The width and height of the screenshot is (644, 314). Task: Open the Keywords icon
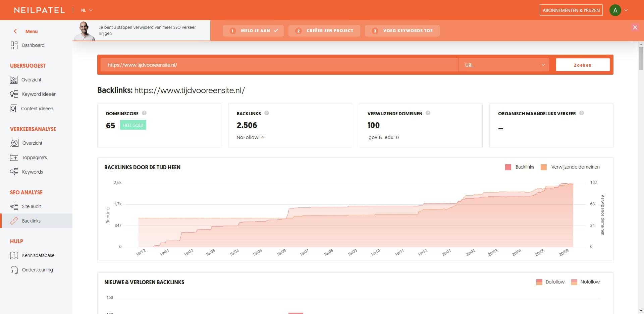pos(14,172)
